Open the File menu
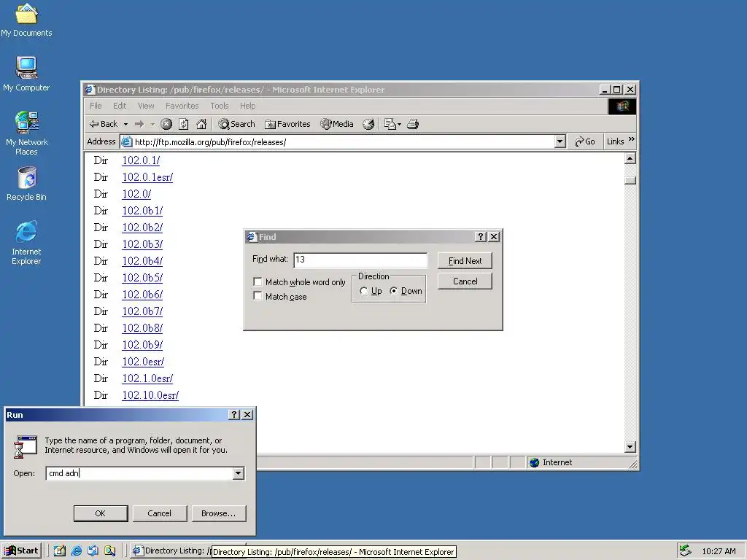The image size is (747, 560). (x=96, y=106)
